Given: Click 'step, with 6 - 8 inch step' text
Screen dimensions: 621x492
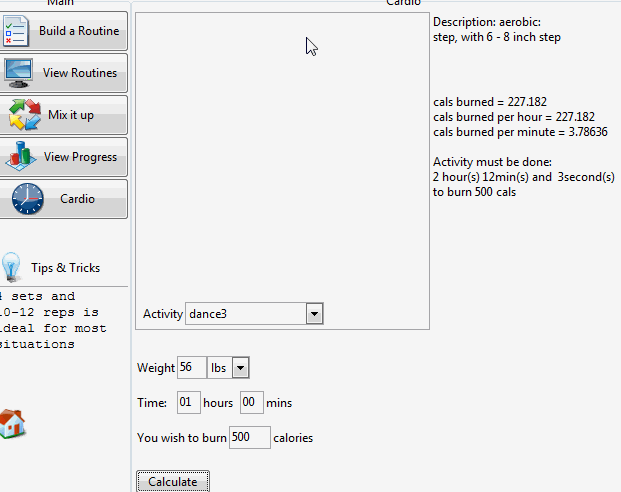Looking at the screenshot, I should pyautogui.click(x=497, y=37).
